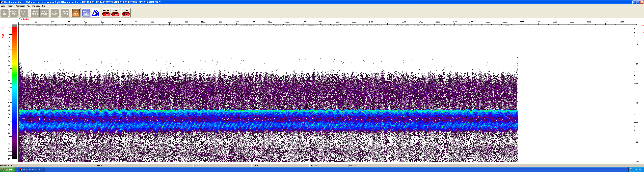644x172 pixels.
Task: Open the Diagnostics menu
Action: click(20, 6)
